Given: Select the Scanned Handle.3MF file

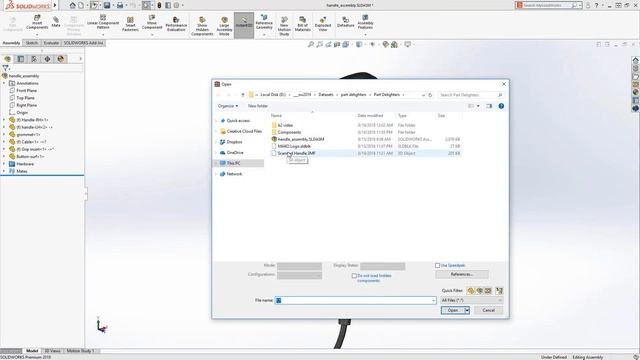Looking at the screenshot, I should point(296,153).
